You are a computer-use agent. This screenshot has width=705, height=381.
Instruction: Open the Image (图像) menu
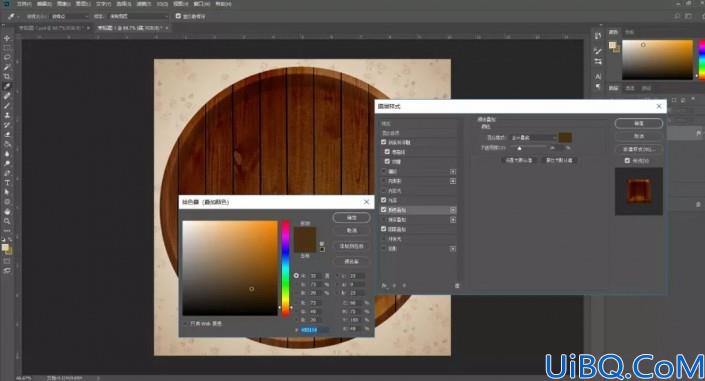tap(63, 4)
